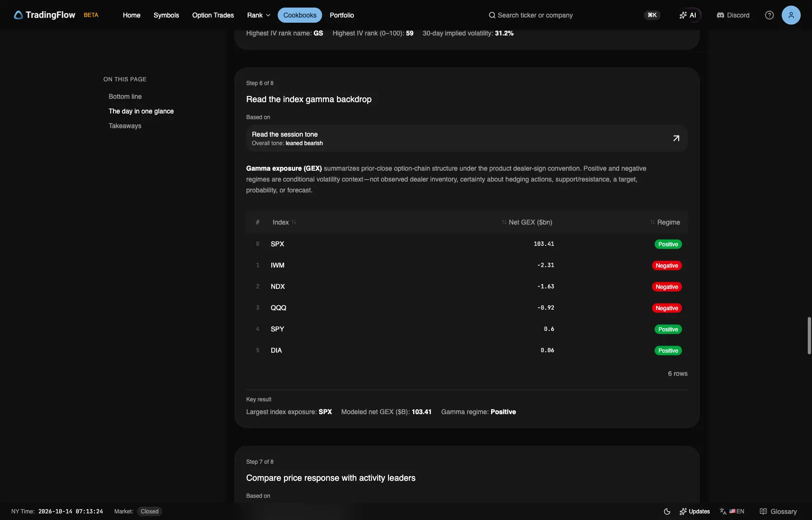Screen dimensions: 812x520
Task: Sort table by Index column
Action: pyautogui.click(x=284, y=222)
